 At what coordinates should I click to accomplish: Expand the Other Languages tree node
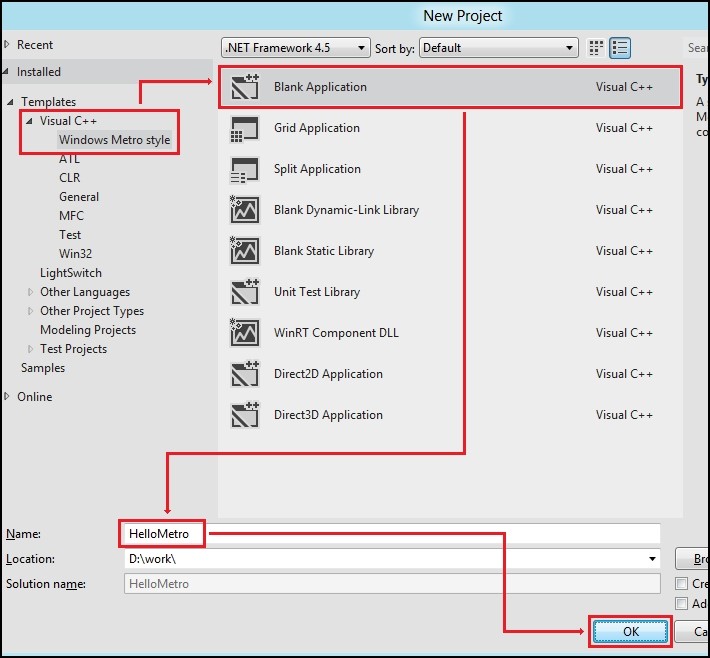30,292
